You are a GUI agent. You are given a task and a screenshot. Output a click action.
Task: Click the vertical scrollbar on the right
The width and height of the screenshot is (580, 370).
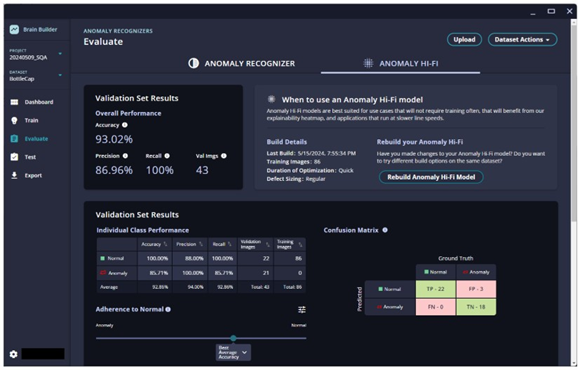(x=574, y=122)
